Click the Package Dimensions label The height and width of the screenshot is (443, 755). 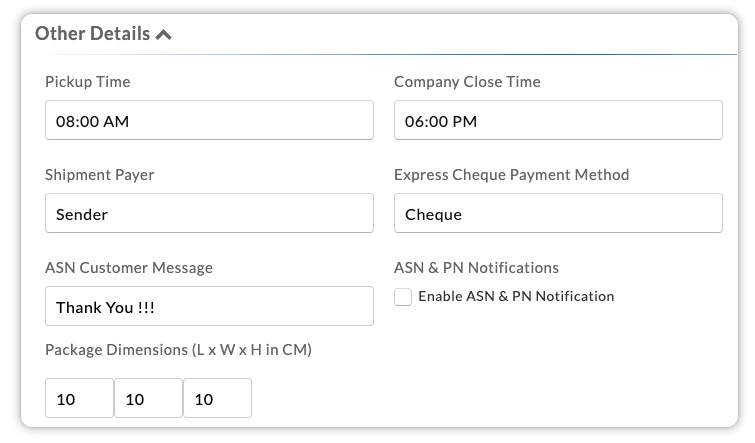tap(179, 350)
